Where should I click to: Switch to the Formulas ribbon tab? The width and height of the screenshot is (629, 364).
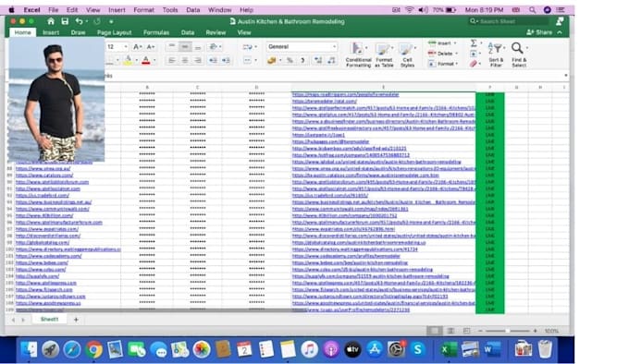coord(156,32)
